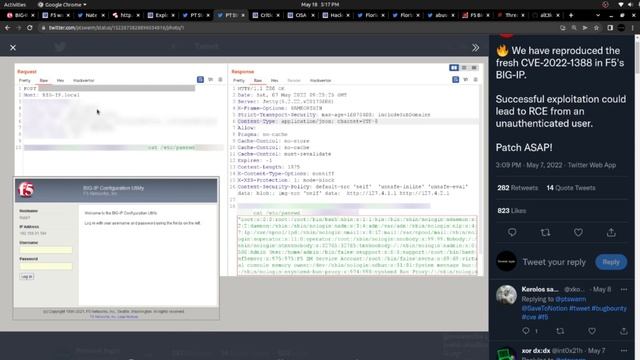Reply to the main tweet via bubble icon

(x=512, y=232)
